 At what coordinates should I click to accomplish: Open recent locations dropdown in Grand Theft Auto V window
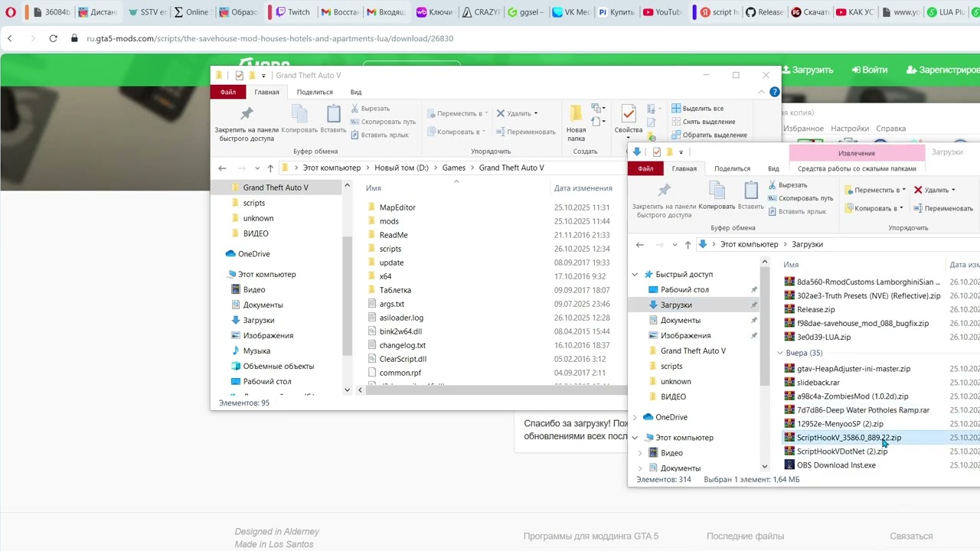[256, 168]
